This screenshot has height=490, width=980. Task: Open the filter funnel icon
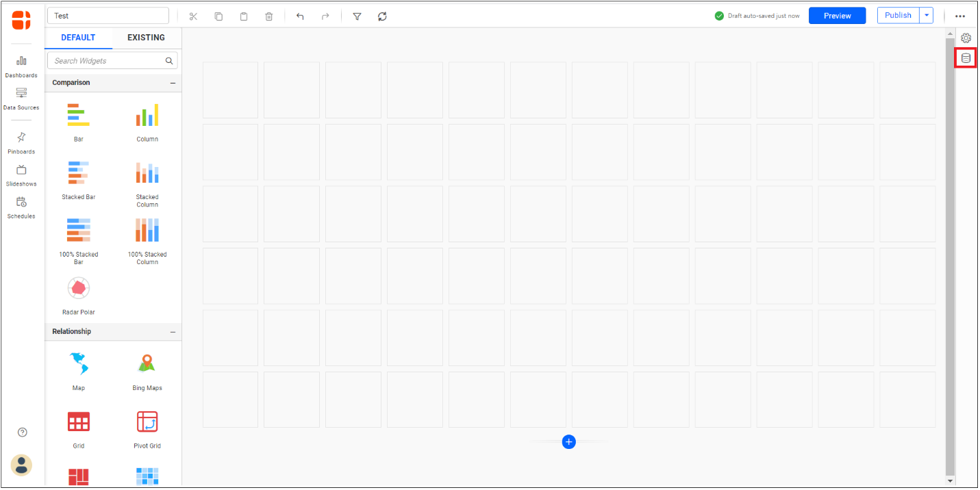click(x=357, y=16)
